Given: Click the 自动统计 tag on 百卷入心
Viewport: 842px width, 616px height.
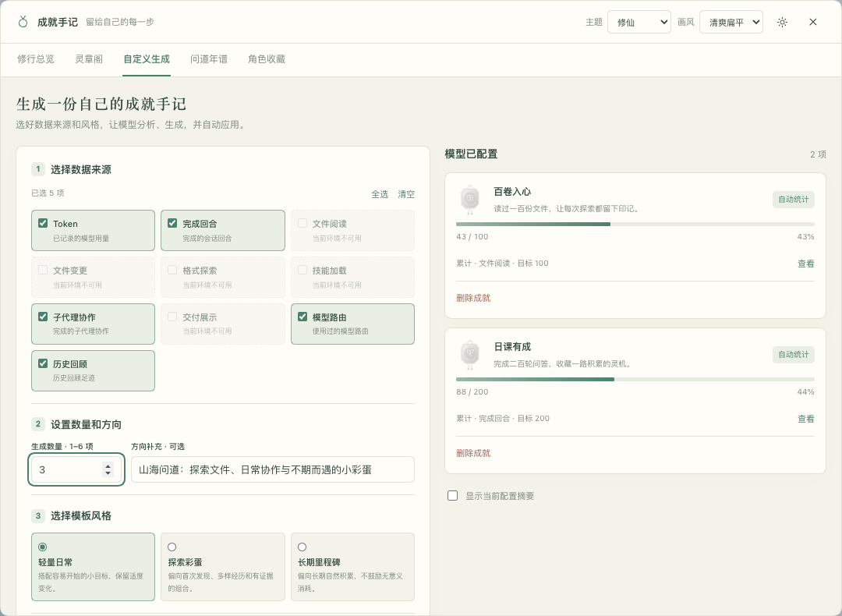Looking at the screenshot, I should tap(794, 200).
